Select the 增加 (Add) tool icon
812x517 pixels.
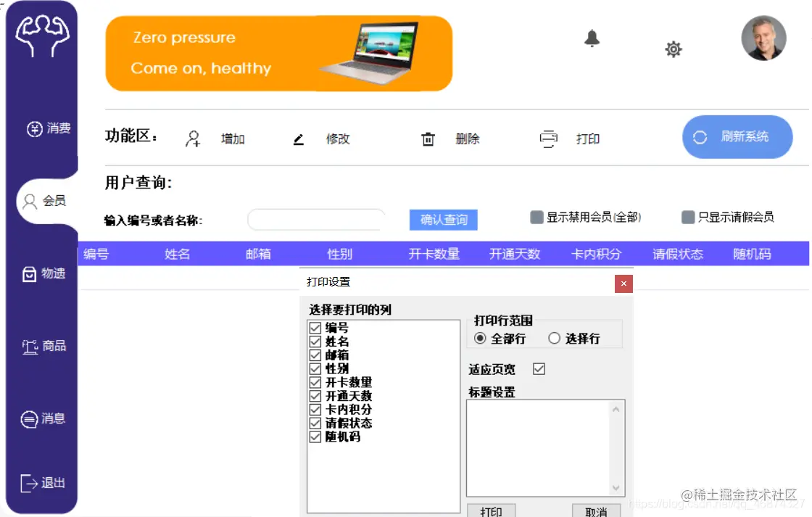tap(193, 138)
